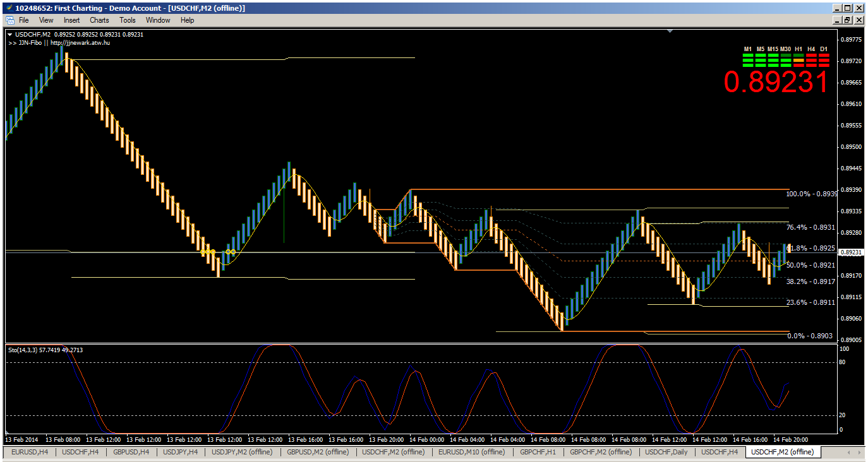868x462 pixels.
Task: Click the 14 Feb 00:00 time label
Action: click(x=427, y=439)
